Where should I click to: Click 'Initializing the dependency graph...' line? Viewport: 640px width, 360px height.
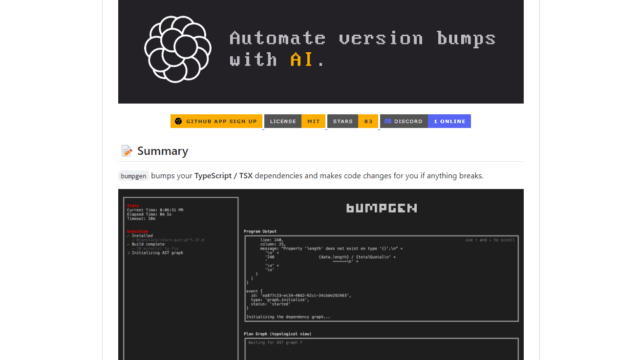click(288, 317)
